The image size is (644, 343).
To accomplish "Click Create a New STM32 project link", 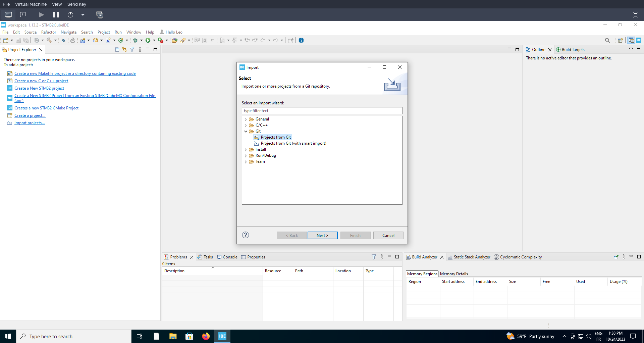I will click(39, 88).
